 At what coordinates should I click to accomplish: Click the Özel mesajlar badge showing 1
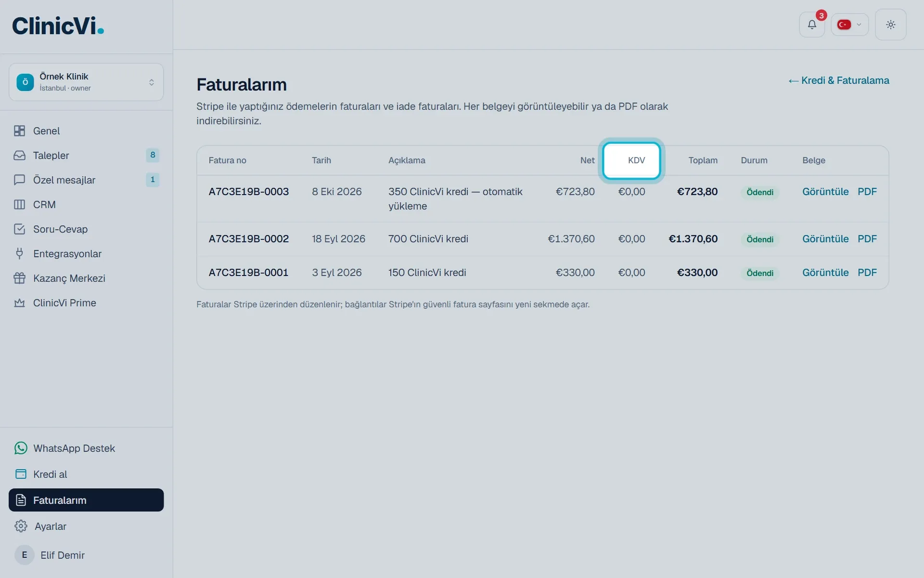(x=153, y=180)
